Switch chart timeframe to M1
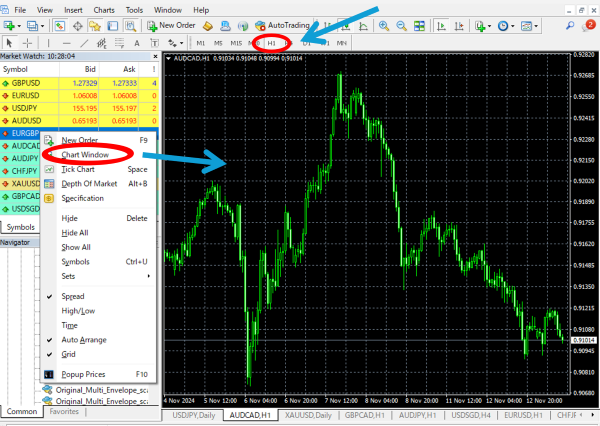600x426 pixels. pyautogui.click(x=201, y=43)
